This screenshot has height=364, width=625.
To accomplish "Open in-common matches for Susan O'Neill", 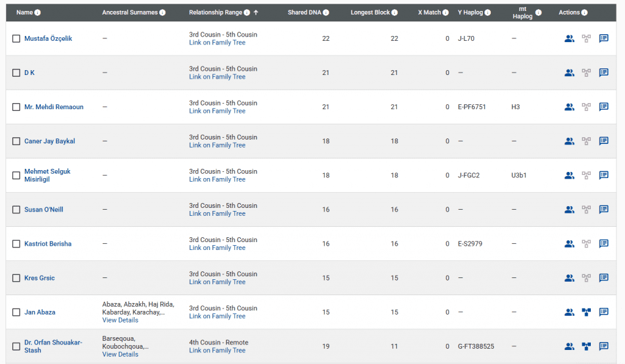I will coord(569,210).
